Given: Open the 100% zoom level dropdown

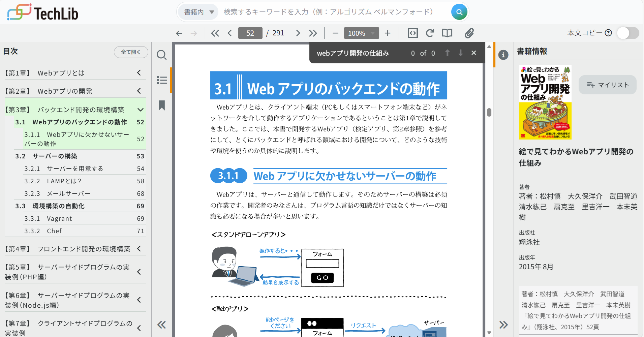Looking at the screenshot, I should pos(361,33).
